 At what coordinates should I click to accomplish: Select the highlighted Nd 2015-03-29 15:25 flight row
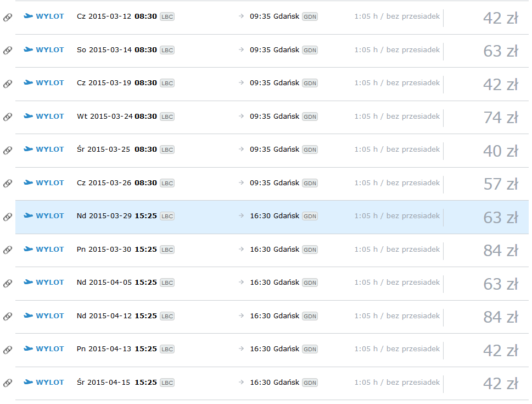(272, 217)
